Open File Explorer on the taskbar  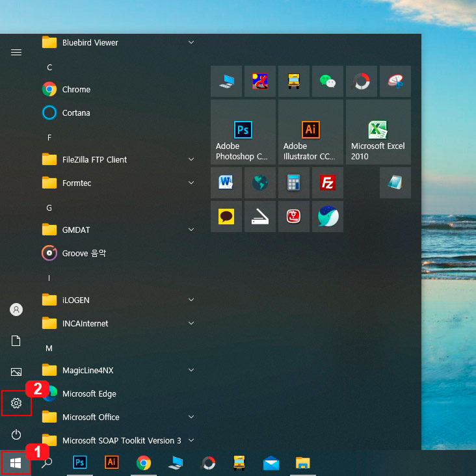point(302,463)
